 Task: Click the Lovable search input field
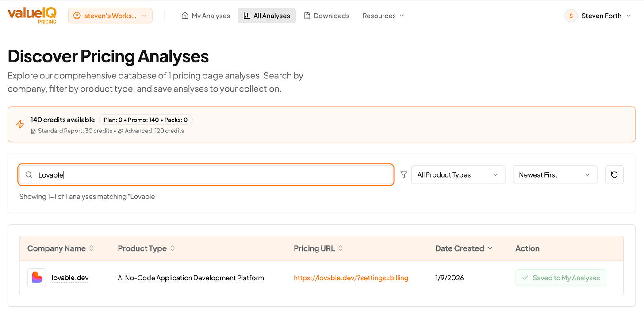[206, 175]
